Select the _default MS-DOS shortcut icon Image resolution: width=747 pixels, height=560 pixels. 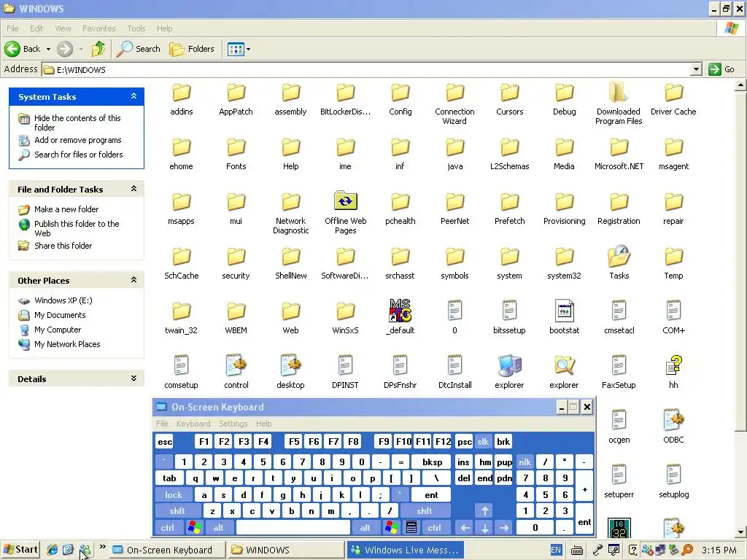pos(400,311)
